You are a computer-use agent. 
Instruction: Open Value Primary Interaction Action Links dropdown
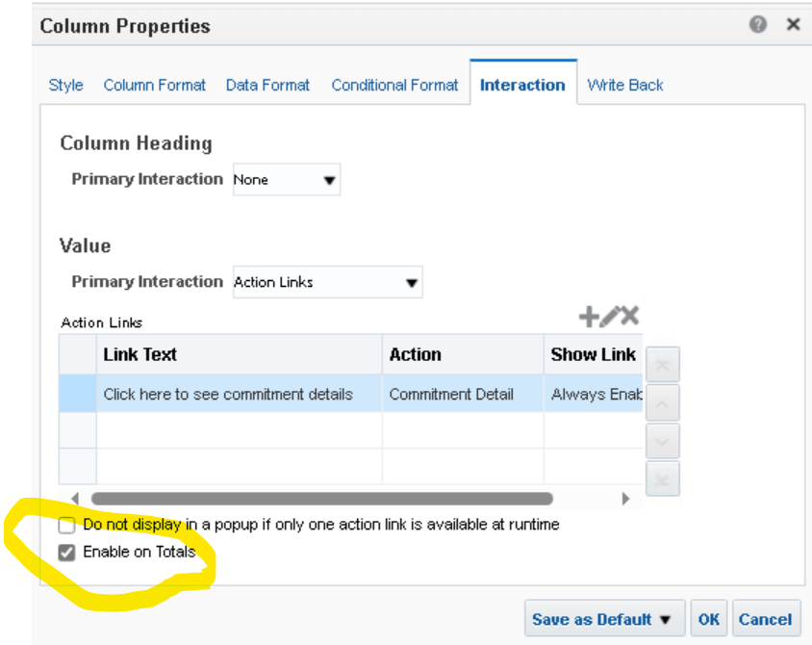(328, 282)
